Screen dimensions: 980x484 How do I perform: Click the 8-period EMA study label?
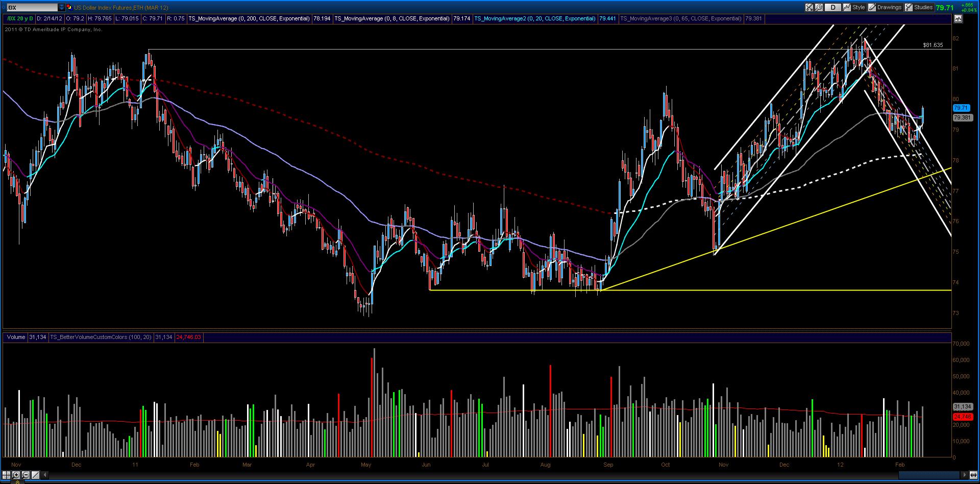pyautogui.click(x=392, y=18)
